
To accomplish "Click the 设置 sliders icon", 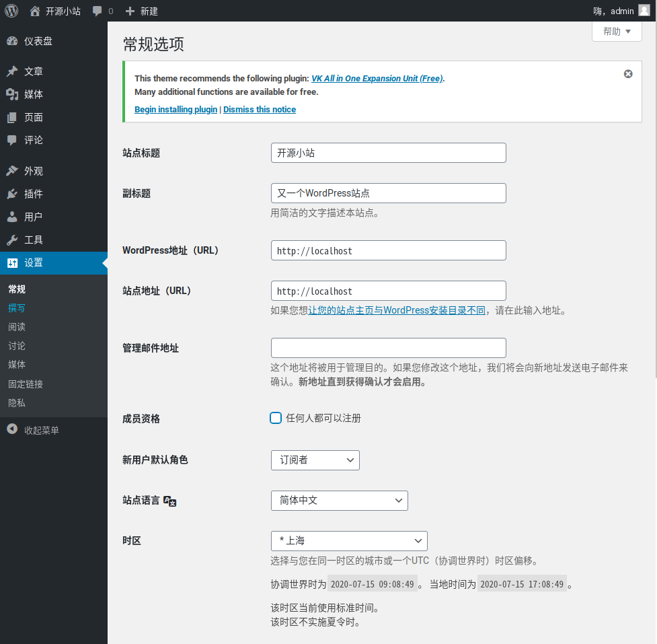I will click(x=12, y=263).
